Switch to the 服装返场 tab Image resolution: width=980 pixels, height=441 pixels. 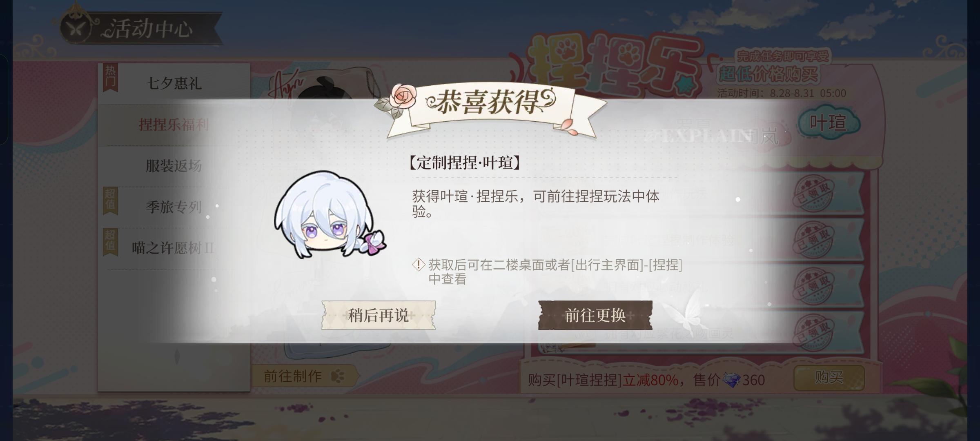tap(174, 166)
